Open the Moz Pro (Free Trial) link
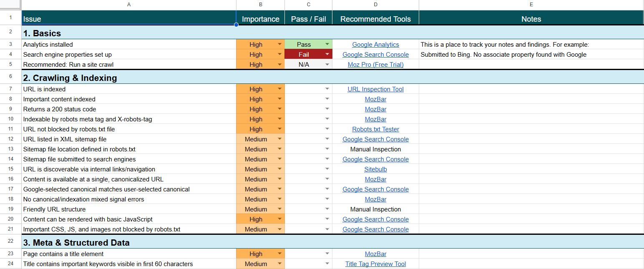The width and height of the screenshot is (644, 269). (375, 64)
